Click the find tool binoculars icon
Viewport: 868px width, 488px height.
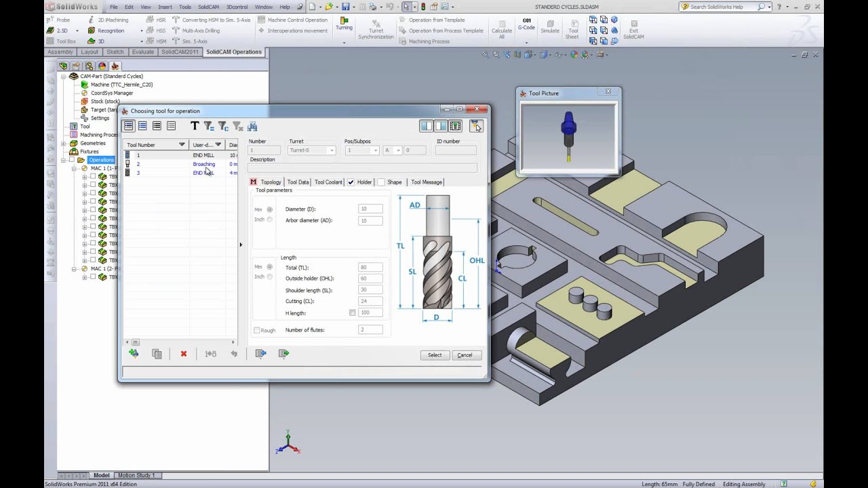252,126
